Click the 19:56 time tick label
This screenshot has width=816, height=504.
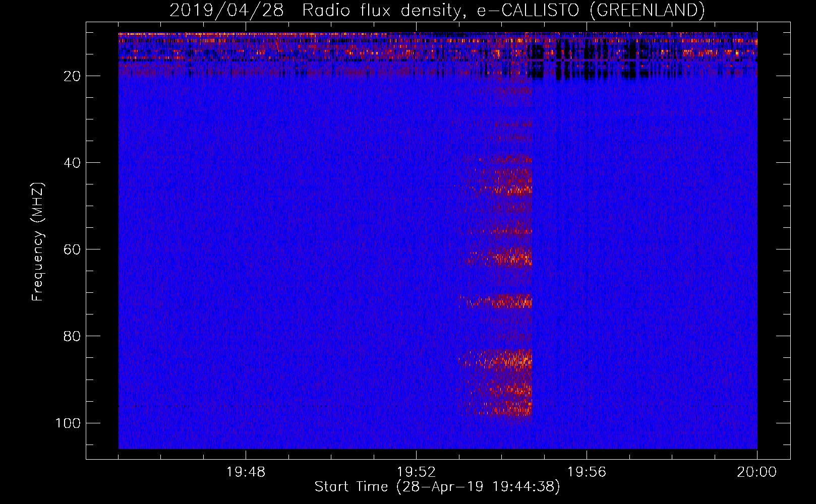[587, 472]
